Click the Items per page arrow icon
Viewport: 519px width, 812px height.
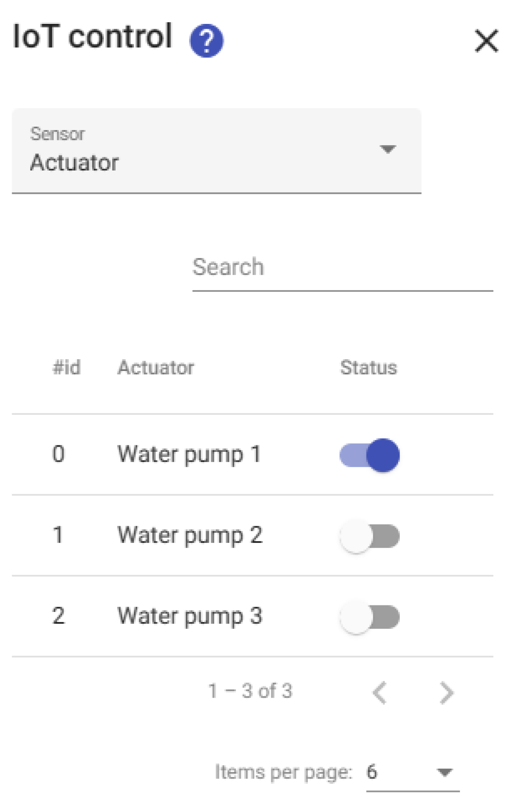[444, 772]
